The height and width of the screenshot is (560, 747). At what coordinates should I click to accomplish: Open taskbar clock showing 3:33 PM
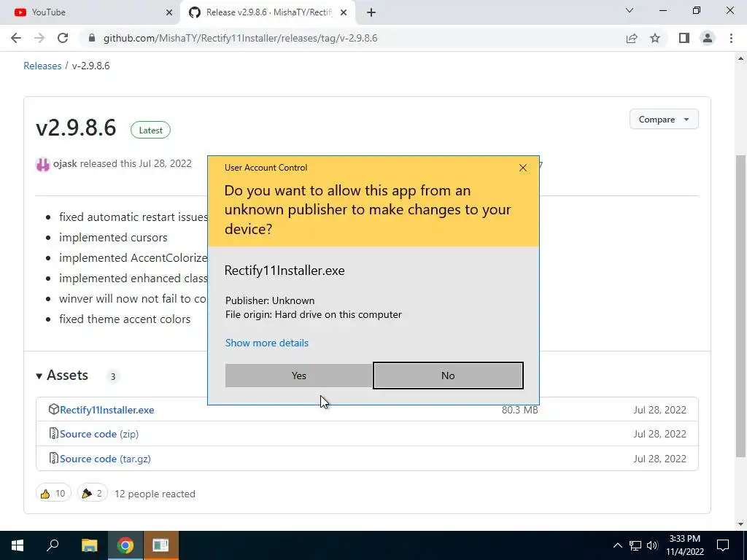click(x=684, y=545)
